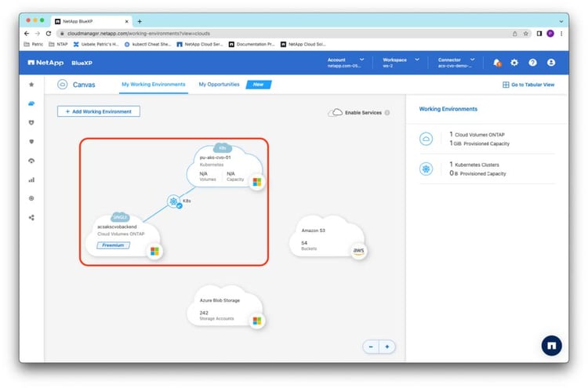This screenshot has height=388, width=588.
Task: Click the Enable Services info icon
Action: [x=387, y=113]
